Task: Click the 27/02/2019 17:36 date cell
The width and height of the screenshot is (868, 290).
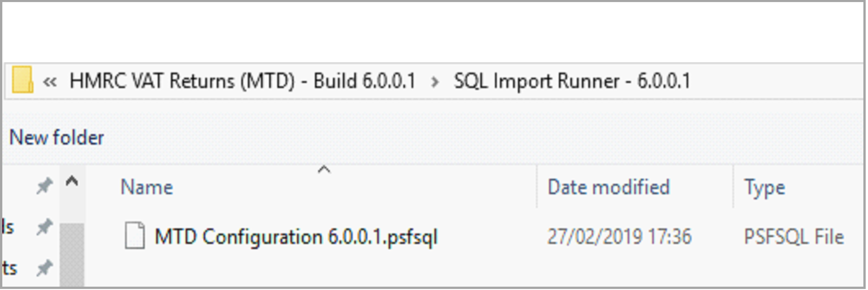Action: pyautogui.click(x=619, y=236)
